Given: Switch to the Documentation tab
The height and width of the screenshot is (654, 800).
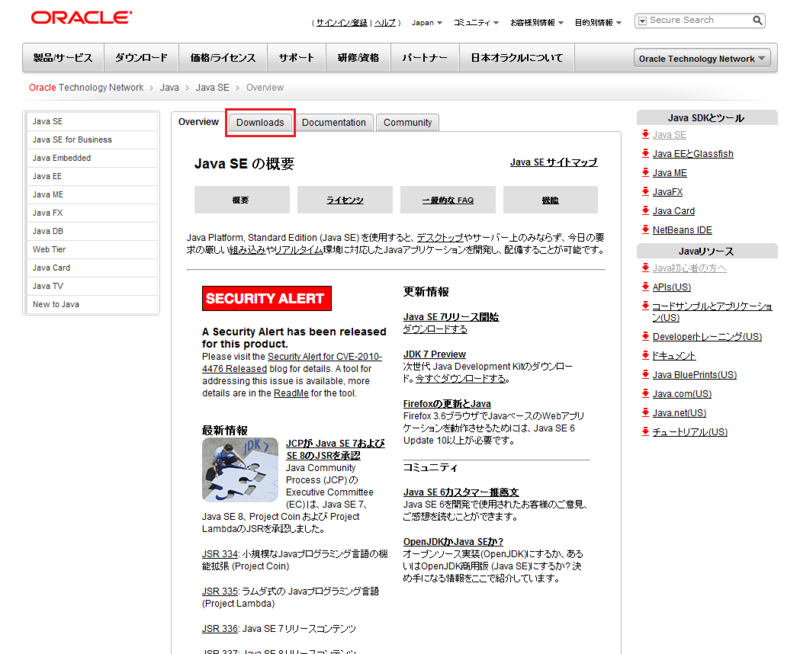Looking at the screenshot, I should click(334, 122).
